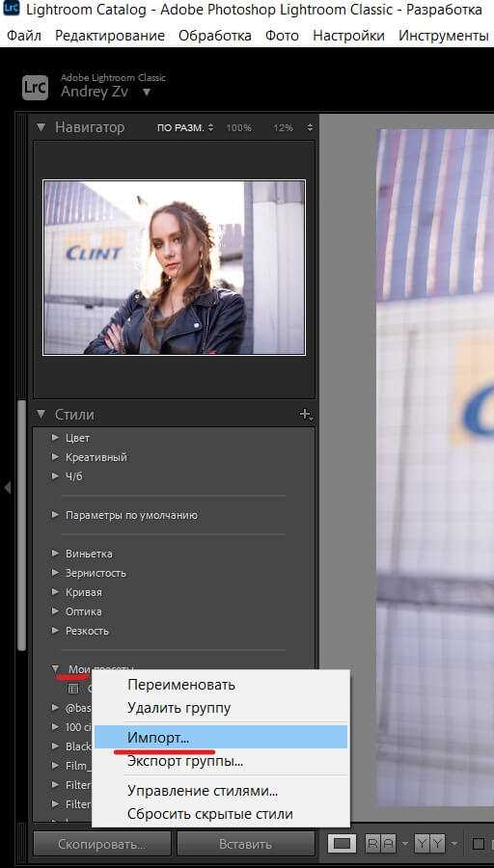This screenshot has height=868, width=494.
Task: Open the Обработка menu
Action: click(x=215, y=36)
